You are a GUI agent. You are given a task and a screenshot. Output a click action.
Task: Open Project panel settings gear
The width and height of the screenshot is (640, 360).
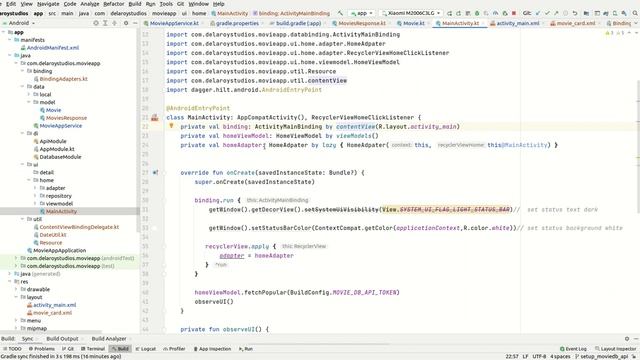click(x=126, y=23)
